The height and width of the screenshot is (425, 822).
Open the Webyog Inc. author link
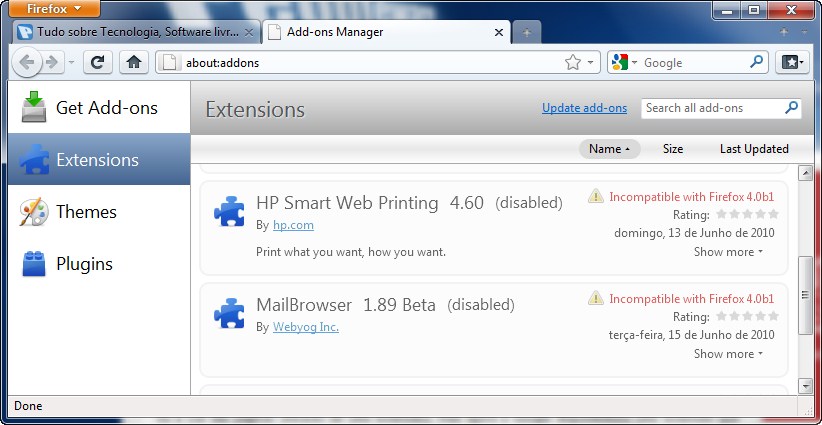(306, 328)
